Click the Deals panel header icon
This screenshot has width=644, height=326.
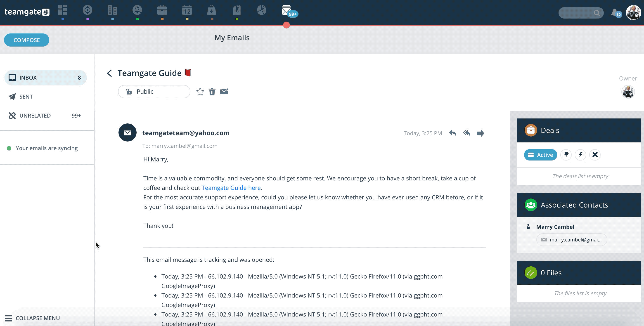tap(531, 130)
